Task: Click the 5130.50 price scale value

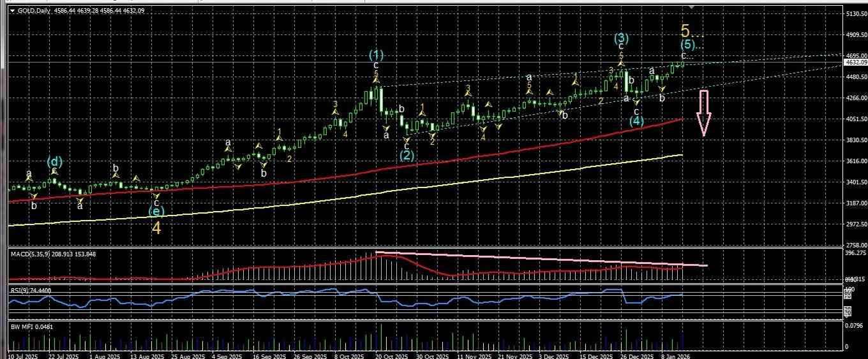Action: (855, 13)
